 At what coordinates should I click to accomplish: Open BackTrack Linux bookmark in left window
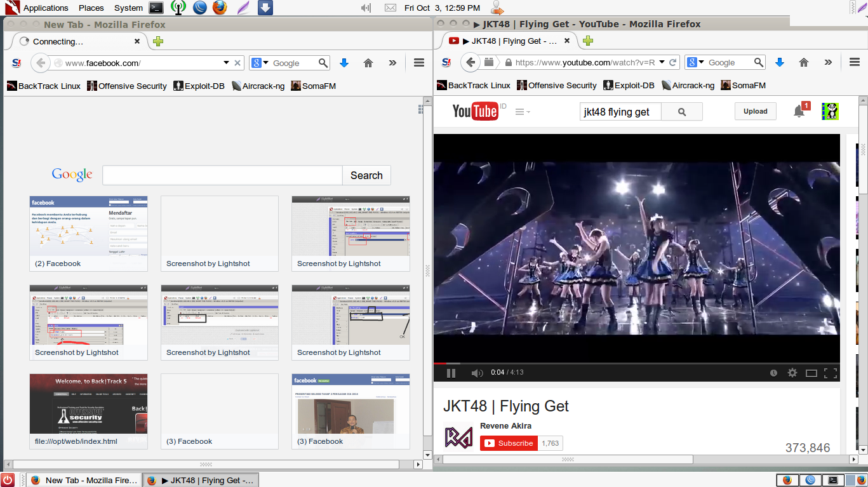44,86
